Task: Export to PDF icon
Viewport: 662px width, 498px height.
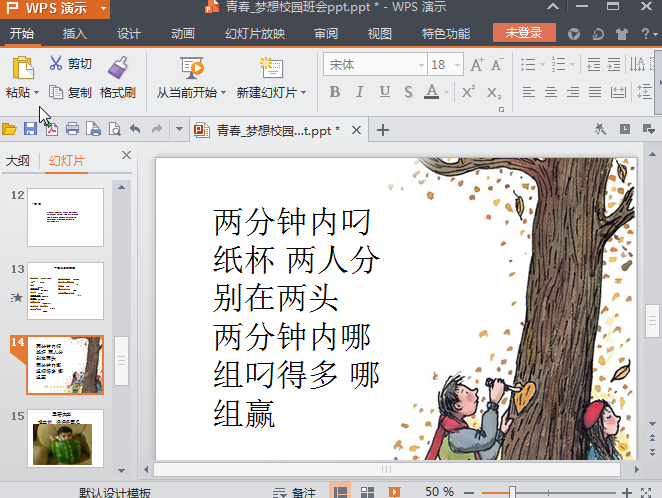Action: (x=51, y=129)
